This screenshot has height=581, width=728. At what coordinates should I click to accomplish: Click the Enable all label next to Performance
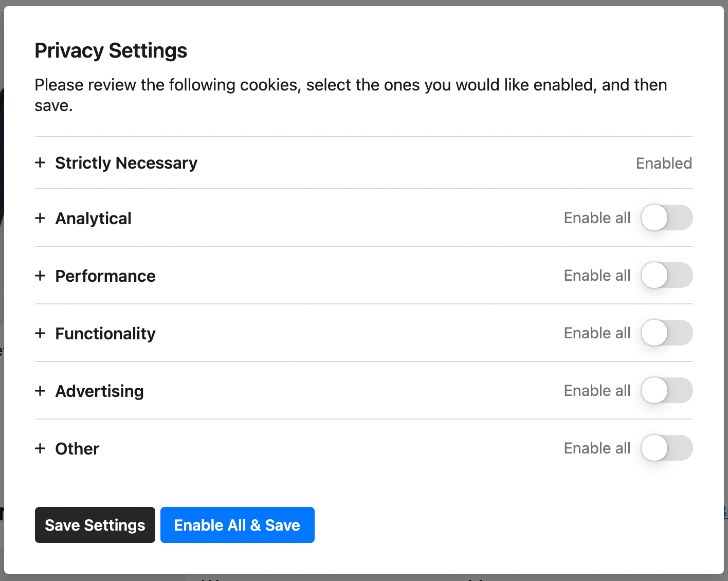coord(597,275)
